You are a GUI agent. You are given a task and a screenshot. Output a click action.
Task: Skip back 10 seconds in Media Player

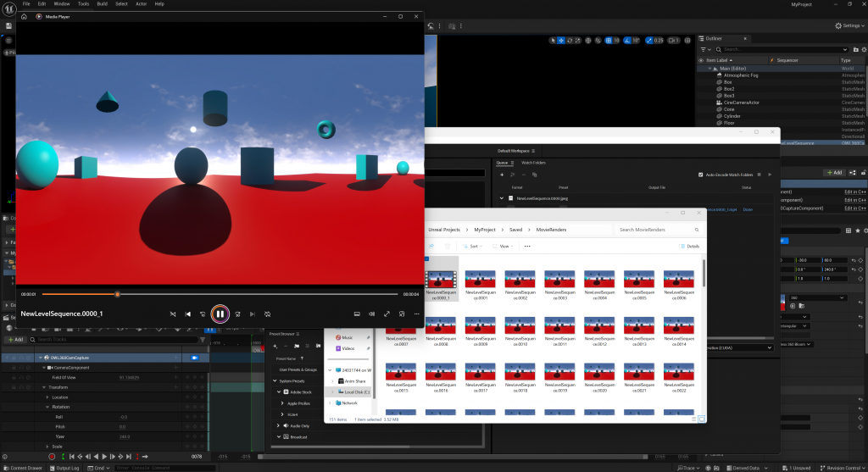[x=203, y=314]
